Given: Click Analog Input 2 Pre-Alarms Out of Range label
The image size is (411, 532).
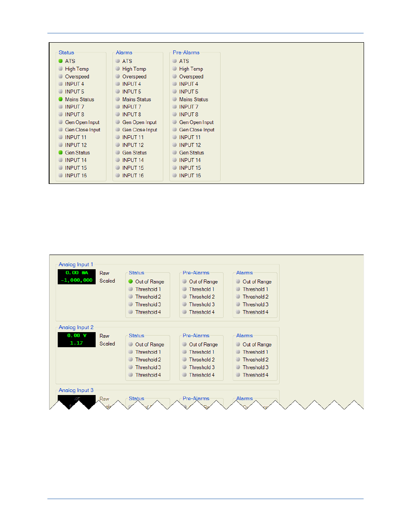Looking at the screenshot, I should [203, 345].
